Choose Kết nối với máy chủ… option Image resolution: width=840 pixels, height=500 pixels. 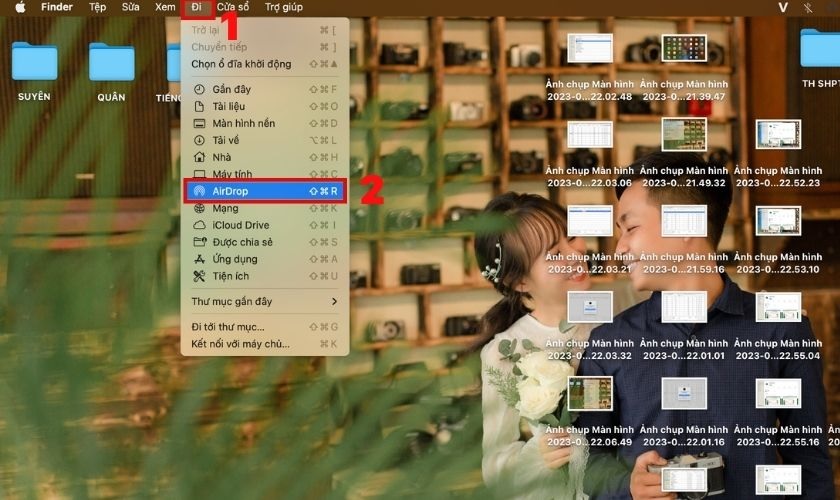point(240,344)
